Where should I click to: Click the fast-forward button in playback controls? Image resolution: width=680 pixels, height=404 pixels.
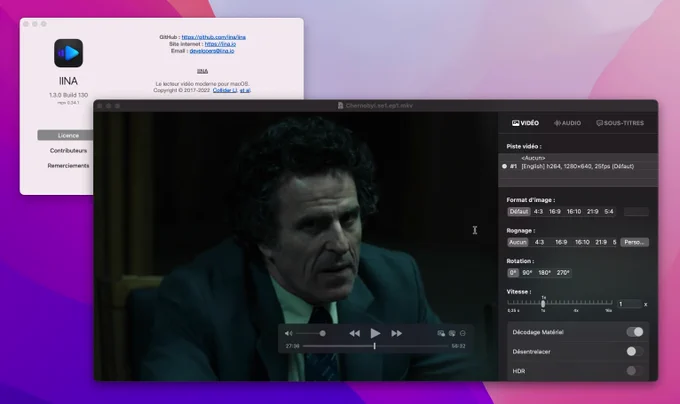(396, 333)
